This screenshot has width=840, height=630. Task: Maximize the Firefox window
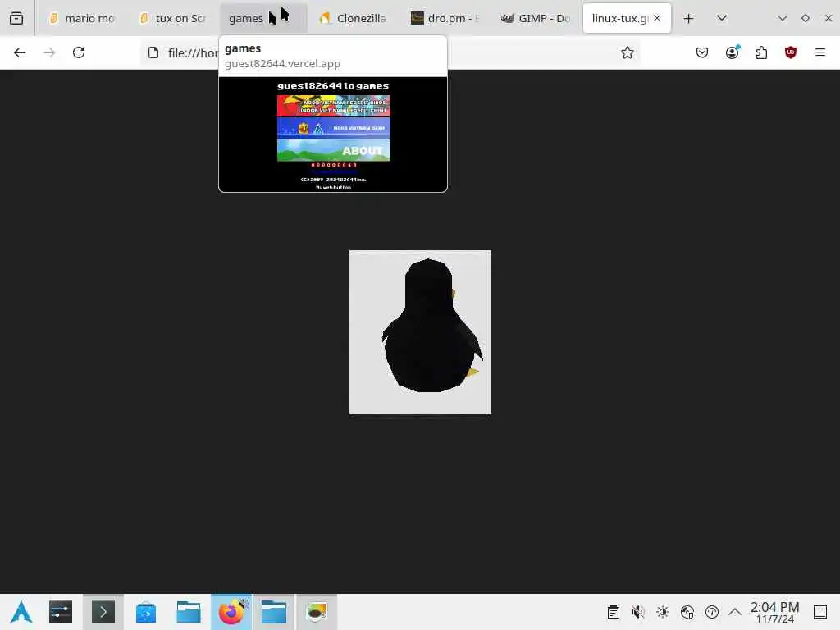[806, 18]
